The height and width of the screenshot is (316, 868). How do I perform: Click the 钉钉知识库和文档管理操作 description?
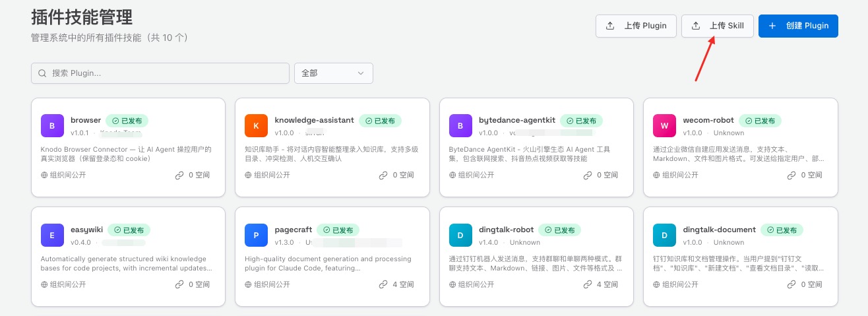tap(739, 263)
